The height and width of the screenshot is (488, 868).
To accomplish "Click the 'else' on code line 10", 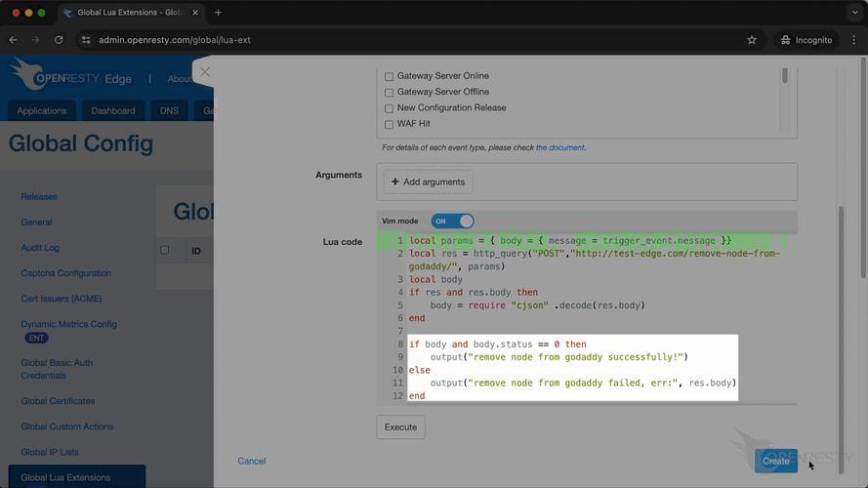I will tap(420, 370).
